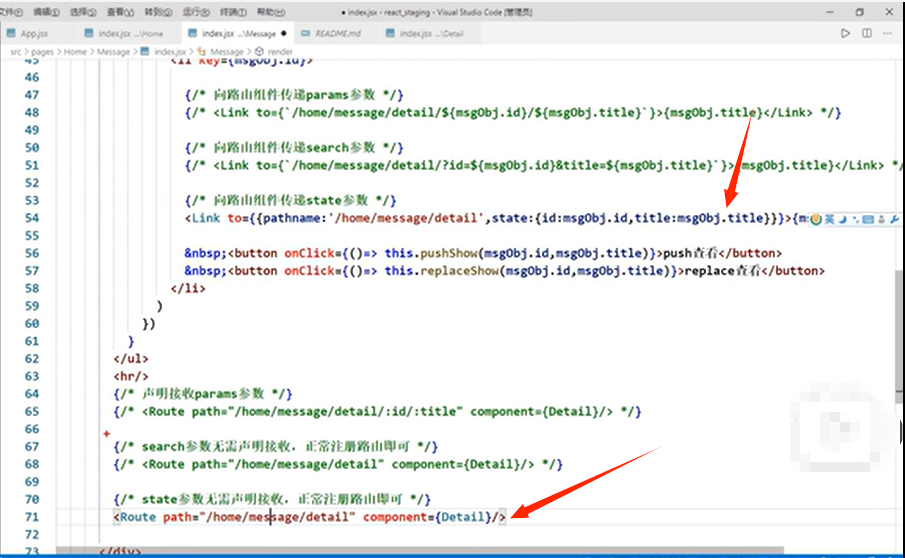Expand the Message class symbol breadcrumb

click(221, 51)
